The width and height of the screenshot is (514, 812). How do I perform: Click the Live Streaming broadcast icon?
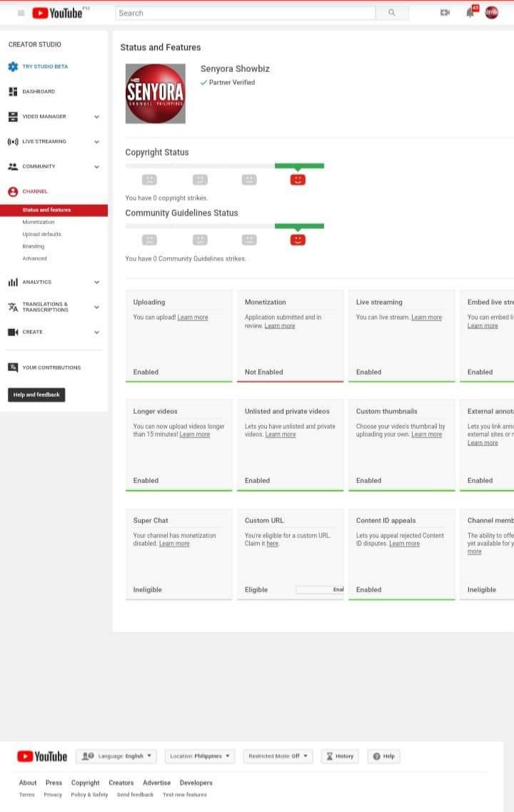tap(13, 141)
